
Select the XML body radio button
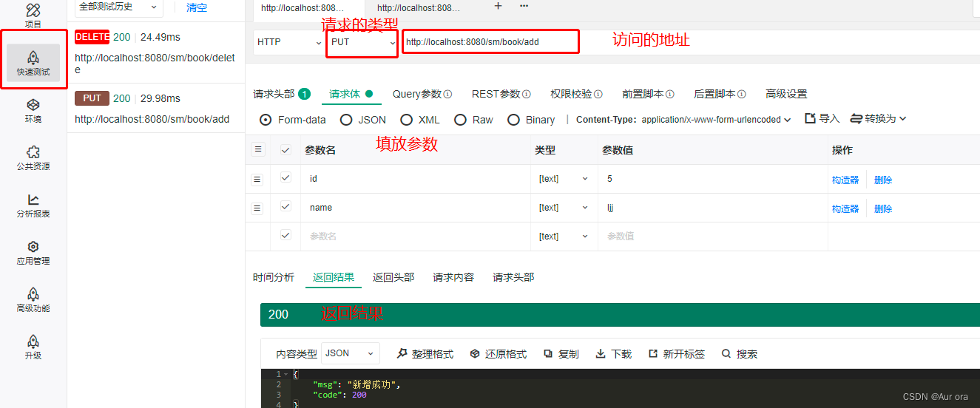coord(406,120)
